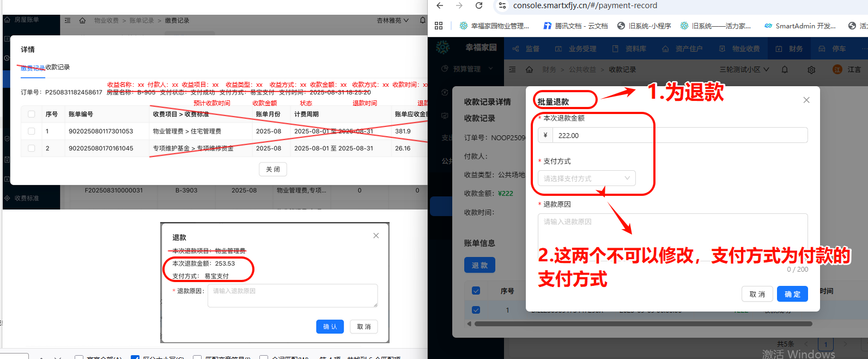Expand the 杏林雅苑 community selector
868x359 pixels.
click(x=392, y=21)
